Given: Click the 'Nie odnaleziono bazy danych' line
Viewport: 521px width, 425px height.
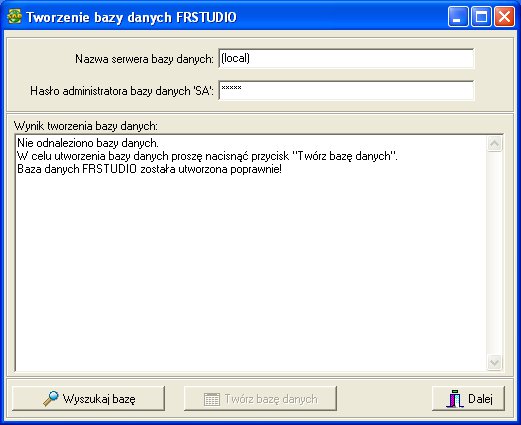Looking at the screenshot, I should click(88, 143).
